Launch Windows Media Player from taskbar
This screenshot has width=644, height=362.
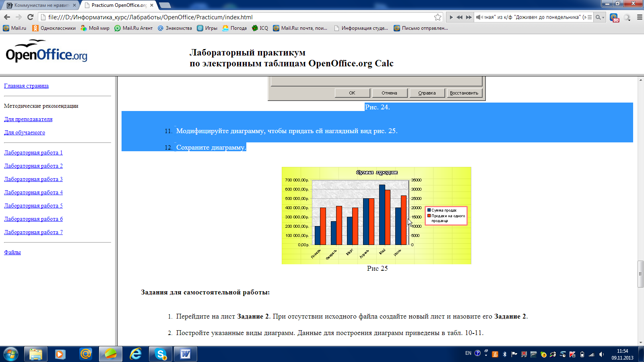point(60,354)
